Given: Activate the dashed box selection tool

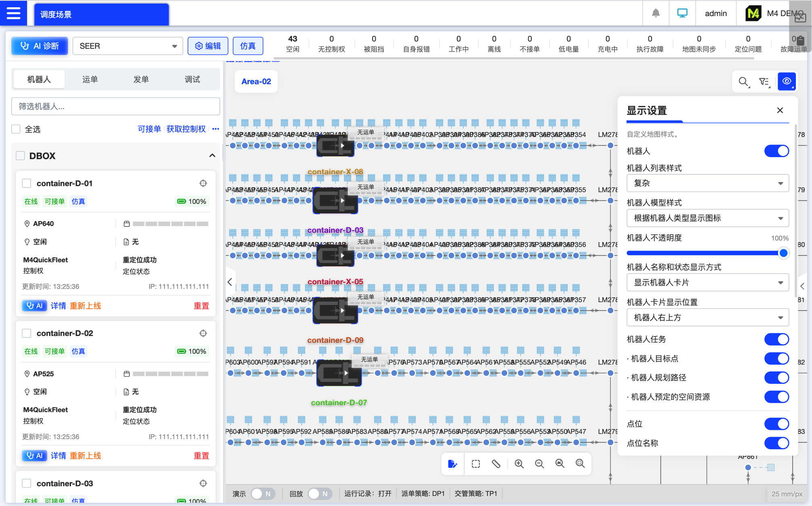Looking at the screenshot, I should 476,464.
